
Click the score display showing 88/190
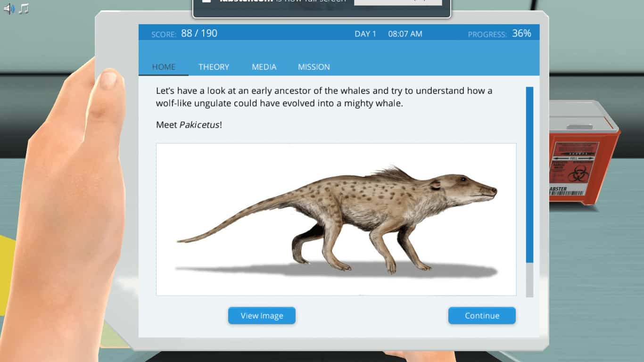click(x=186, y=33)
